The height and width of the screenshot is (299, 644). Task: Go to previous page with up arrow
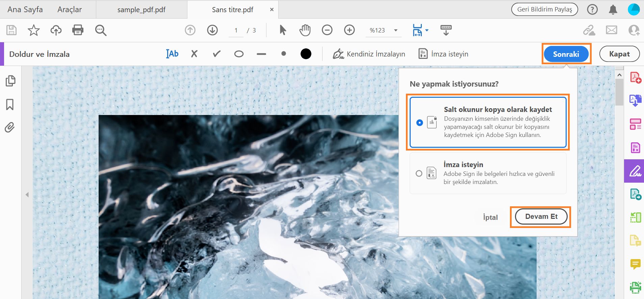(190, 30)
